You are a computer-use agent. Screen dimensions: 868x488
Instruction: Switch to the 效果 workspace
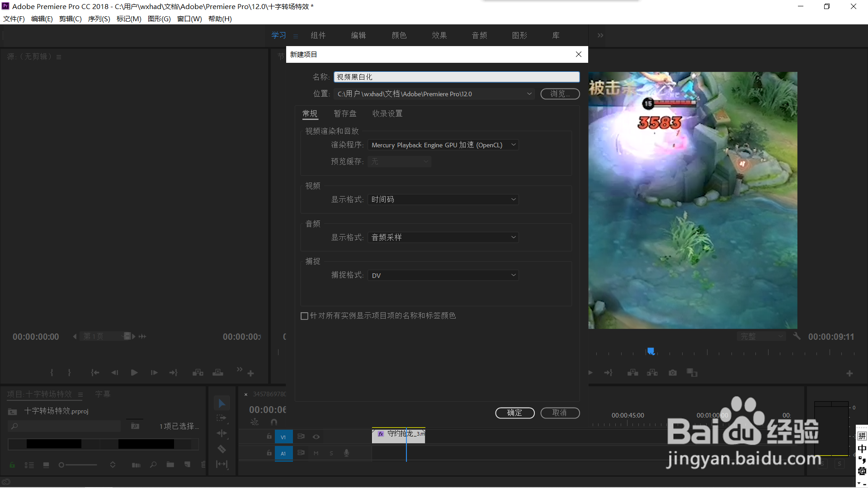tap(439, 35)
